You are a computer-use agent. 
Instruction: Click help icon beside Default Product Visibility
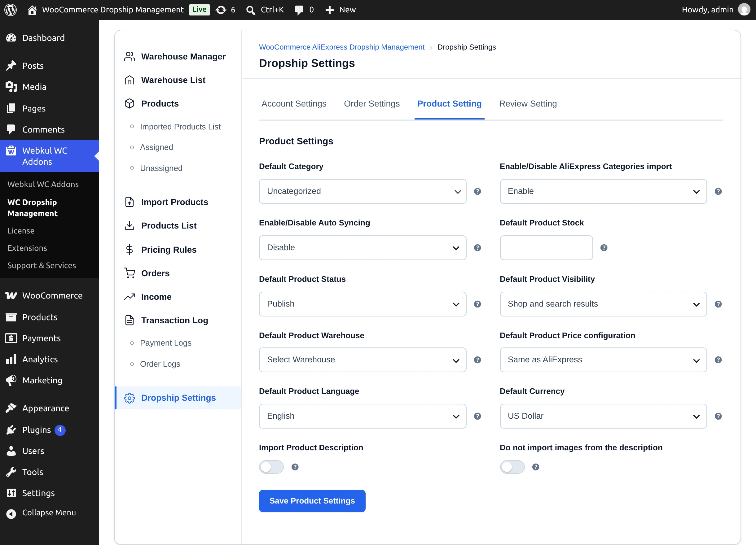coord(718,304)
